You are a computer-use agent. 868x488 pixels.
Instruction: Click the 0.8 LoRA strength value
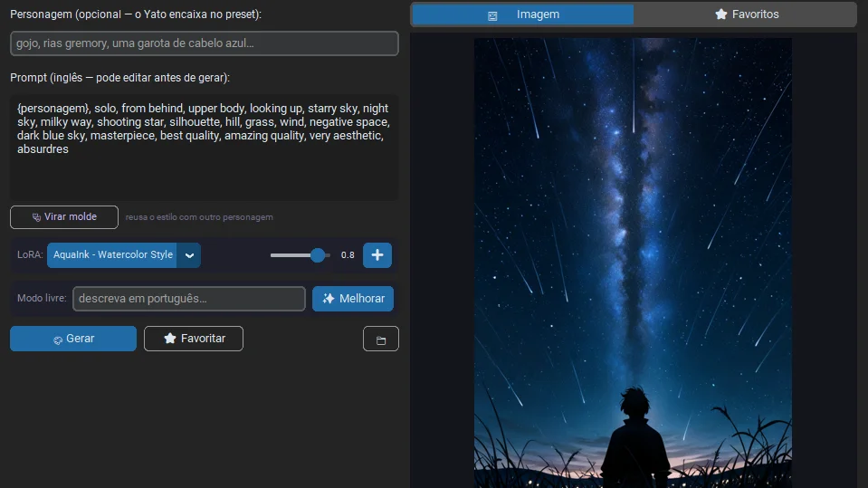(x=348, y=254)
